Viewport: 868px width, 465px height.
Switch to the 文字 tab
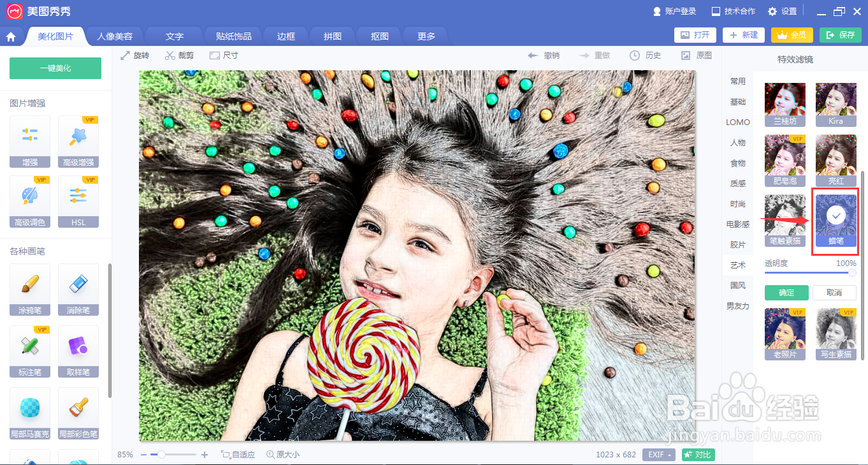pos(174,36)
